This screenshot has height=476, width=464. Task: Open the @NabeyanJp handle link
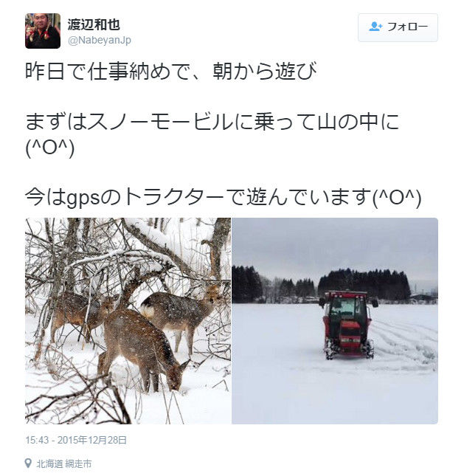(100, 40)
